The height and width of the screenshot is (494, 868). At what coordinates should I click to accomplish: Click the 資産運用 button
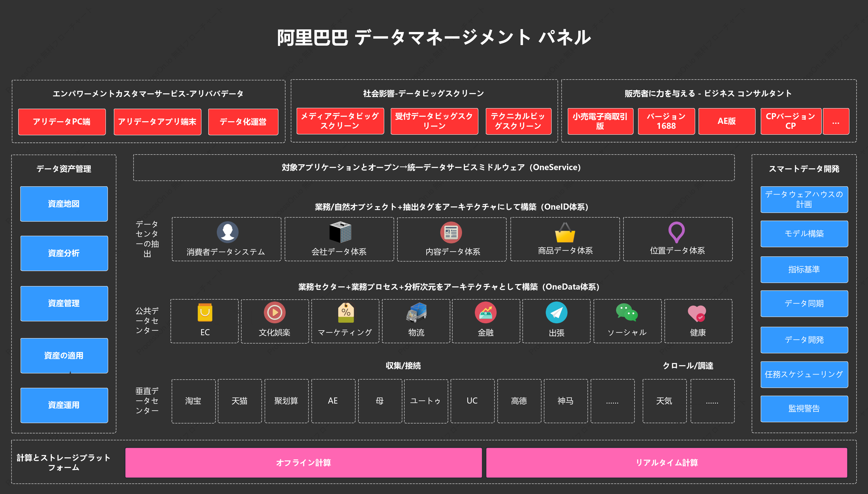[x=64, y=405]
